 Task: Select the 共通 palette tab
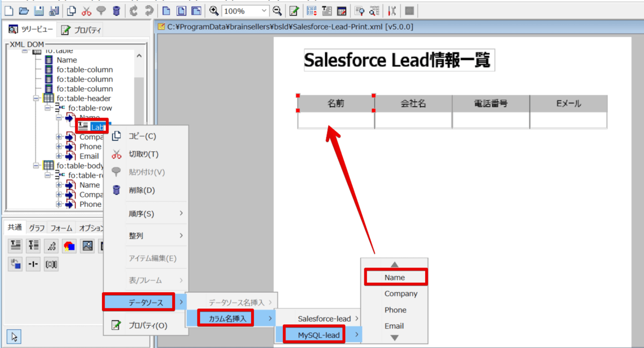pyautogui.click(x=15, y=227)
